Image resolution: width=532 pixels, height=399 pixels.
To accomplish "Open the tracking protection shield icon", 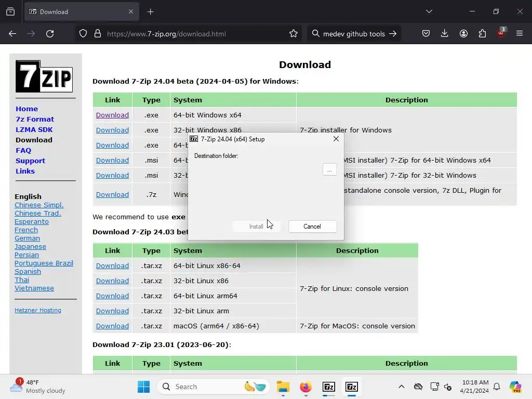I will point(83,34).
